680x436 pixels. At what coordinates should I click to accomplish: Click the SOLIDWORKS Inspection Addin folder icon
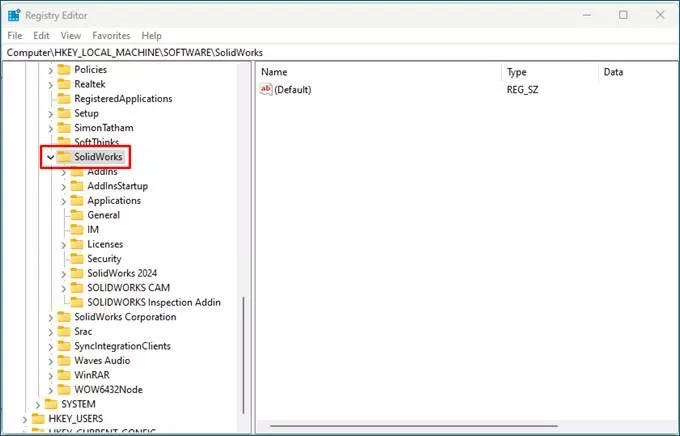click(x=77, y=302)
